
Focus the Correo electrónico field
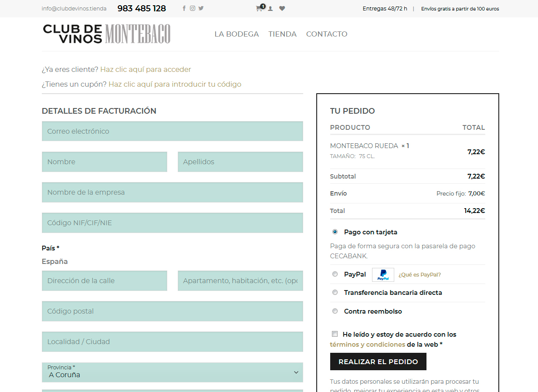tap(173, 131)
